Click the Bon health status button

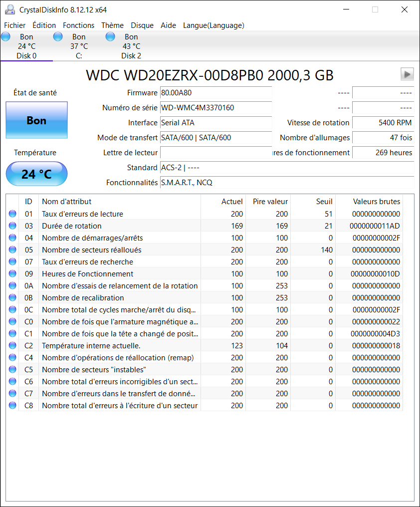(36, 120)
